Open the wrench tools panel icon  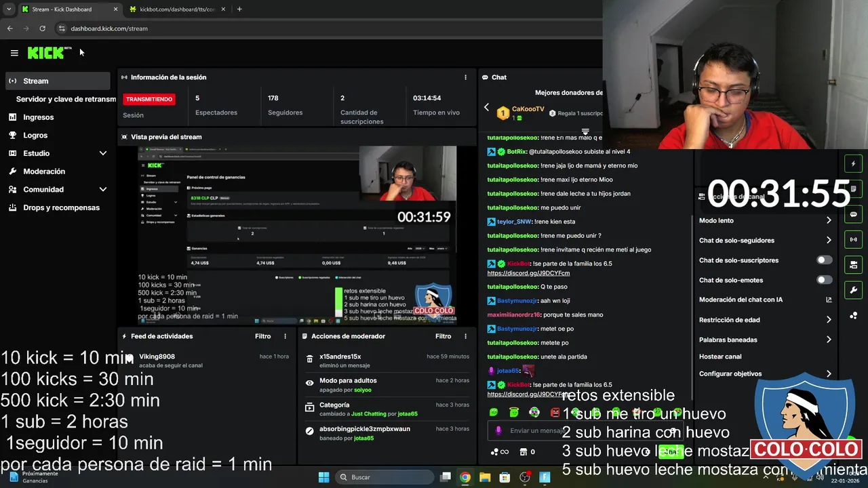click(x=853, y=290)
